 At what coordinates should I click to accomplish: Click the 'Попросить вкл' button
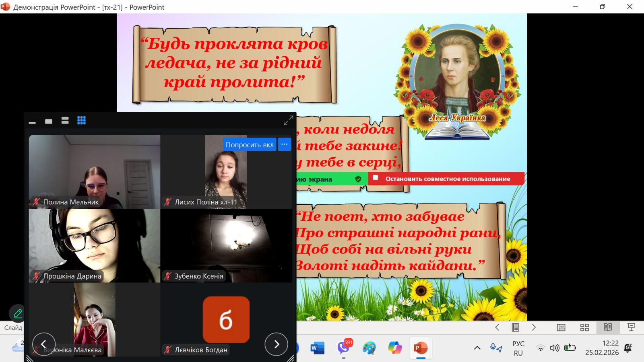[x=249, y=144]
